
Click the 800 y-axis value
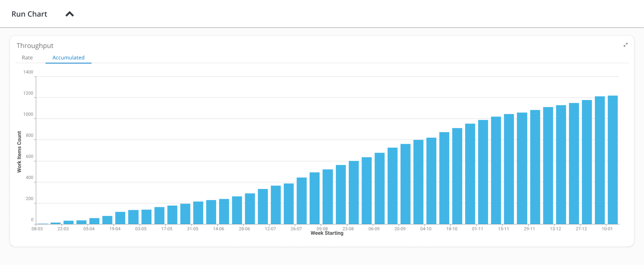(30, 135)
